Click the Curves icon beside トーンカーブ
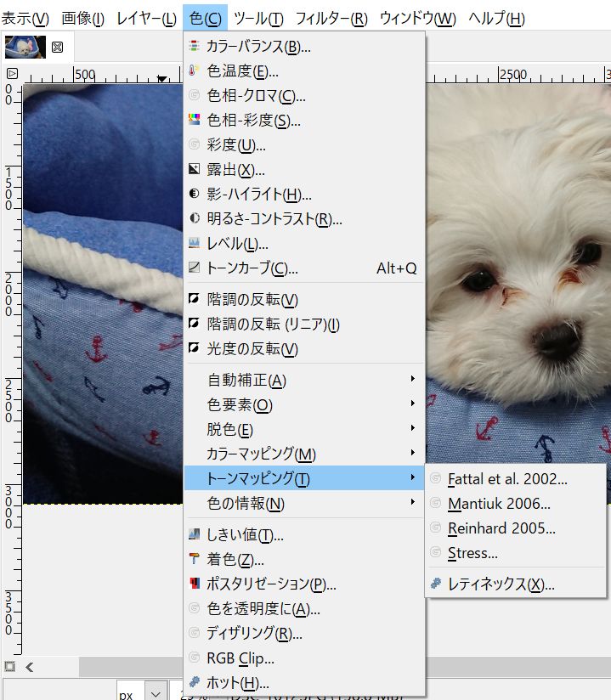The image size is (611, 700). point(194,268)
